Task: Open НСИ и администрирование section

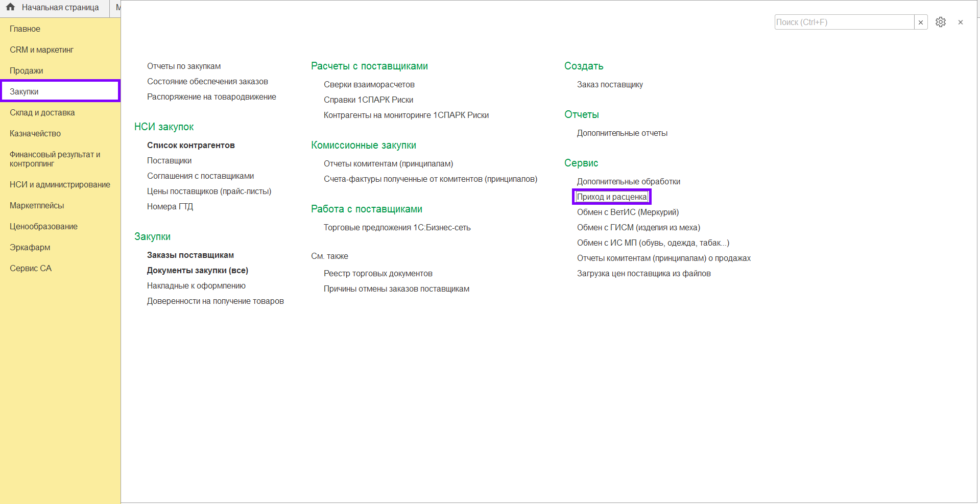Action: (60, 185)
